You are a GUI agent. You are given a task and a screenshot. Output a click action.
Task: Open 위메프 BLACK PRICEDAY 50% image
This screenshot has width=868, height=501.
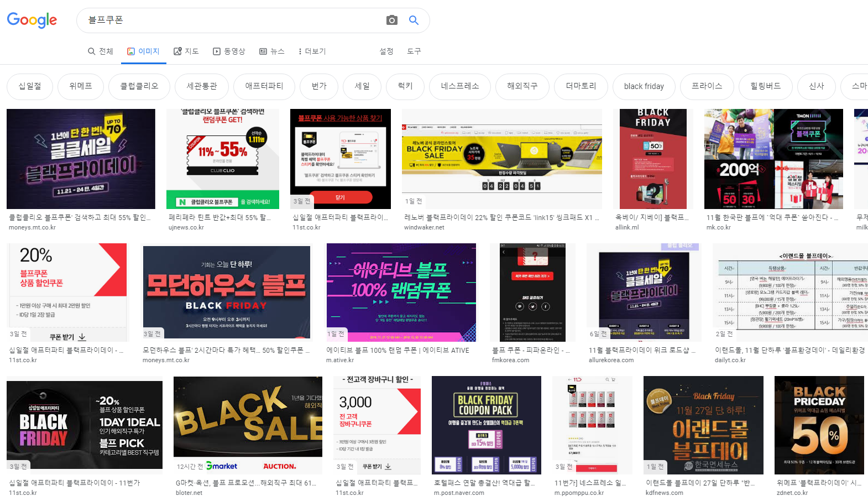tap(819, 425)
